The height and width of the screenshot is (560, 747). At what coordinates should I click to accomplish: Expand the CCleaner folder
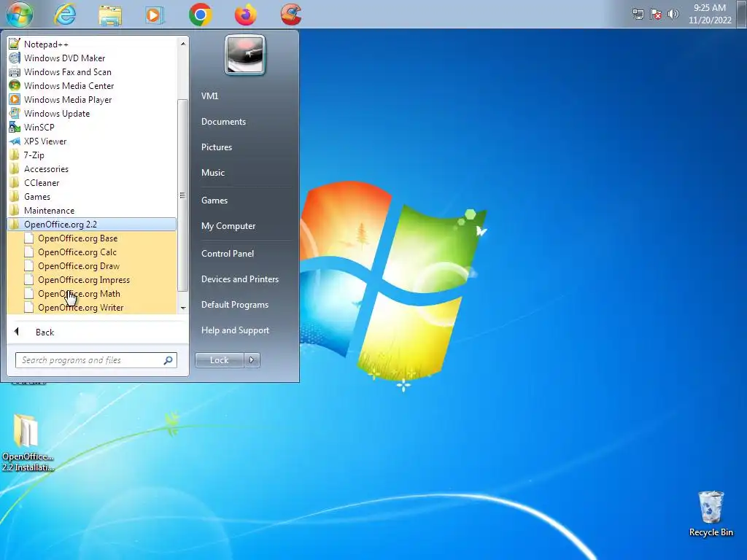[92, 183]
